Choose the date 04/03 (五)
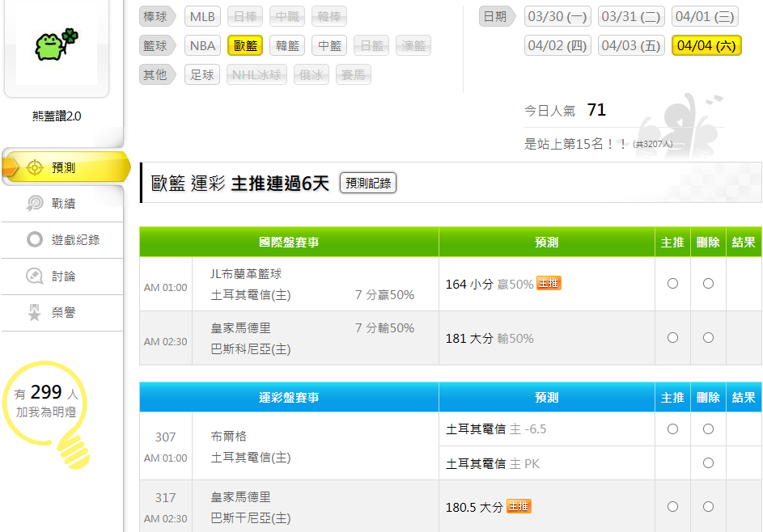The height and width of the screenshot is (532, 763). point(631,46)
